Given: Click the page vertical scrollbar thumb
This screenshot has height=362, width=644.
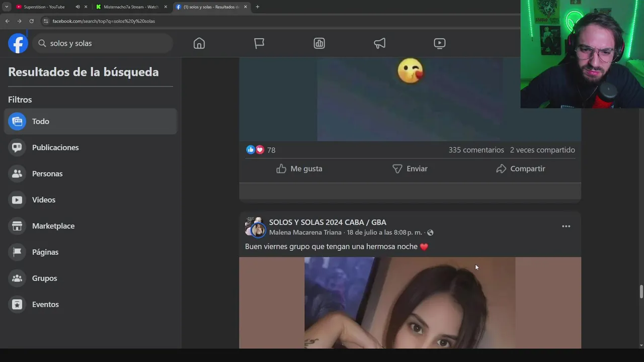Looking at the screenshot, I should click(x=641, y=292).
